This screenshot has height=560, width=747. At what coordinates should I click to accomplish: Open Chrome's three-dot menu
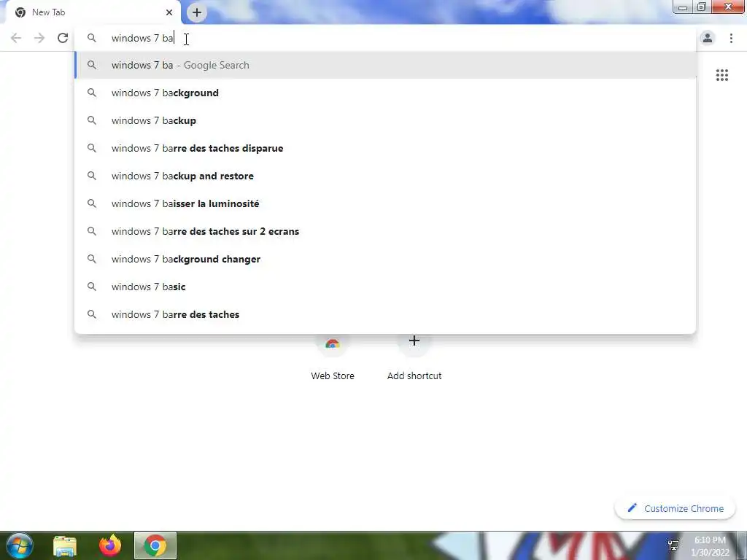coord(731,38)
